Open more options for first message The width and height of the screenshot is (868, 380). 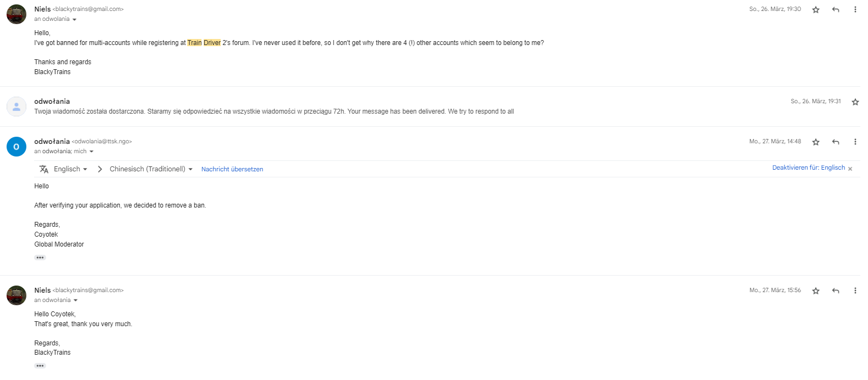click(x=855, y=9)
